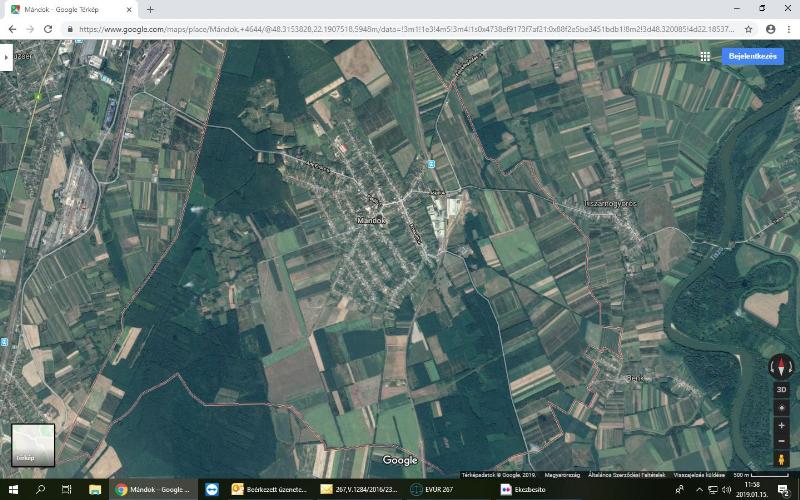800x500 pixels.
Task: Select the Street View pegman
Action: coord(781,459)
